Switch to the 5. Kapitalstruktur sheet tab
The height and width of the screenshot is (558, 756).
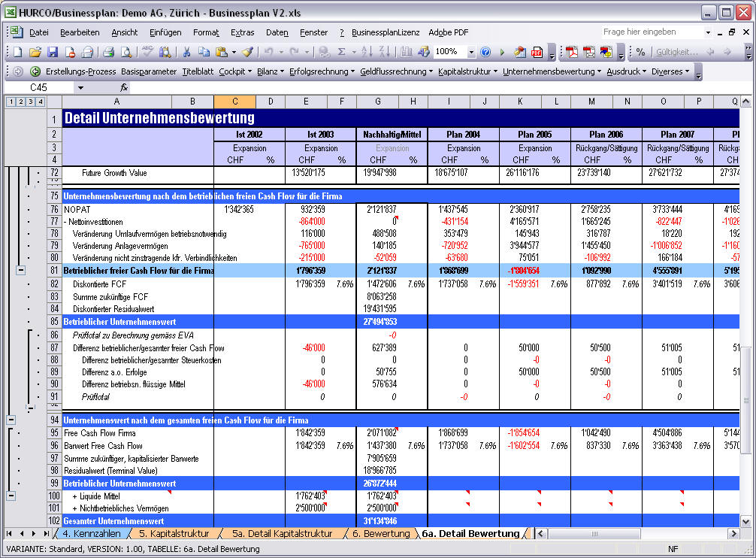pyautogui.click(x=174, y=533)
